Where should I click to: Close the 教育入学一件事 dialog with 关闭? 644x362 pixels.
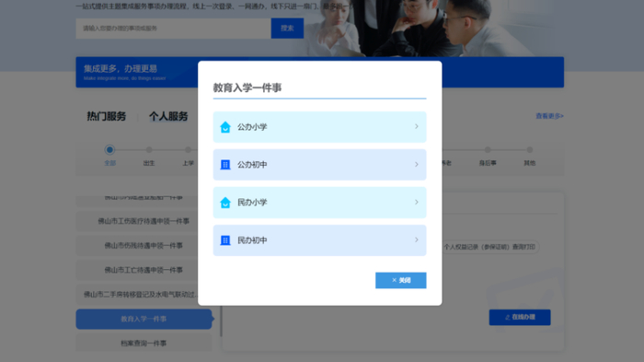[x=400, y=280]
